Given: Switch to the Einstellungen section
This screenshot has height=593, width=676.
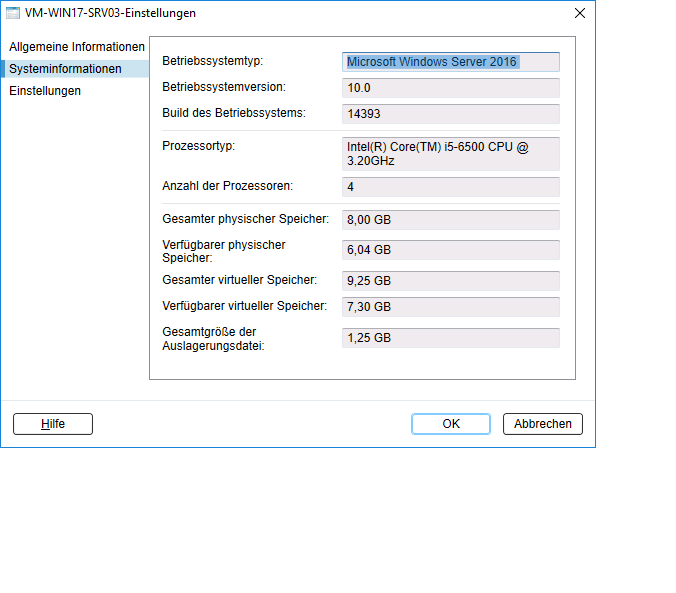Looking at the screenshot, I should point(45,91).
